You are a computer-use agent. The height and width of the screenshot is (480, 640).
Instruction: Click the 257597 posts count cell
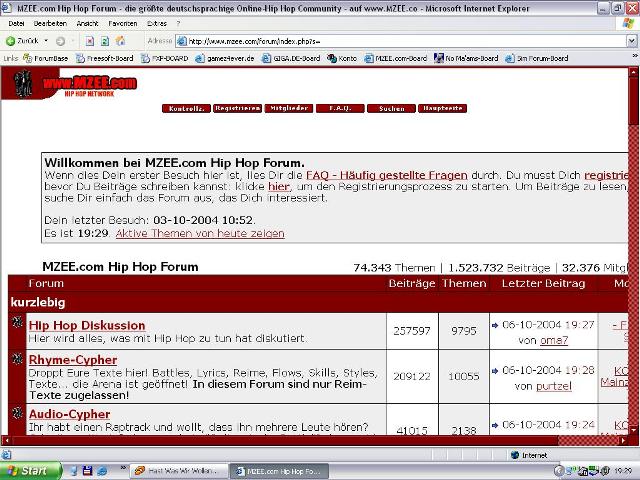(x=412, y=331)
